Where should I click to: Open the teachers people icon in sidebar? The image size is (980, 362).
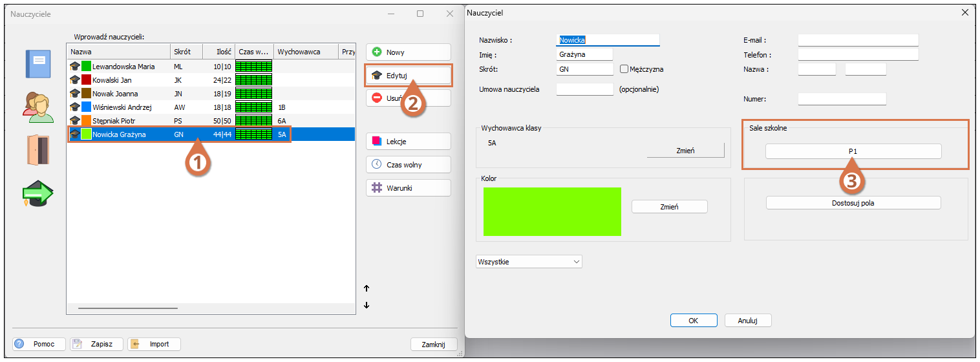39,107
